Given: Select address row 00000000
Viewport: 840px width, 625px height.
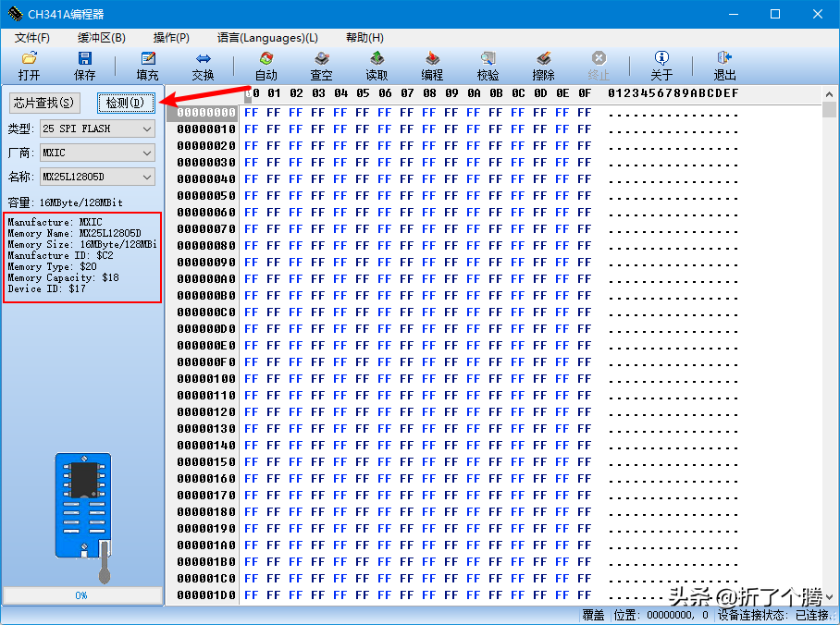Looking at the screenshot, I should (206, 113).
